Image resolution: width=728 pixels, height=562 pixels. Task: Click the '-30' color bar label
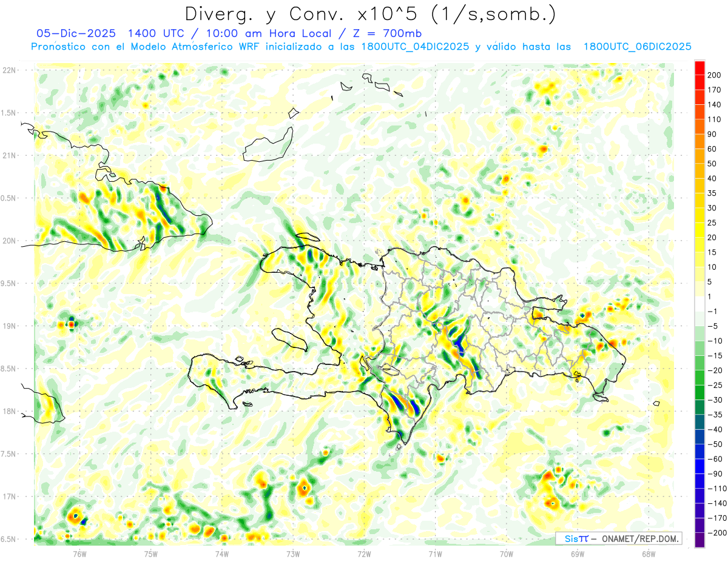click(x=716, y=400)
